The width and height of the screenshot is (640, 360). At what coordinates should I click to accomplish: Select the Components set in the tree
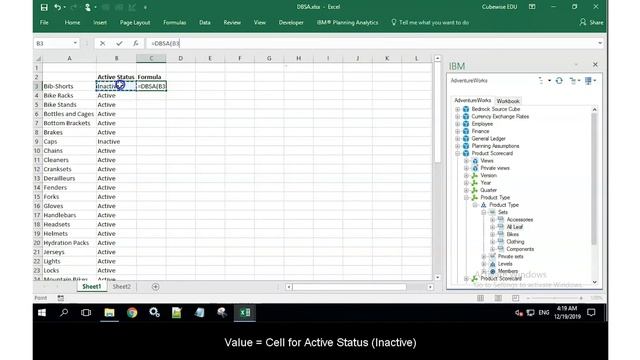click(520, 249)
